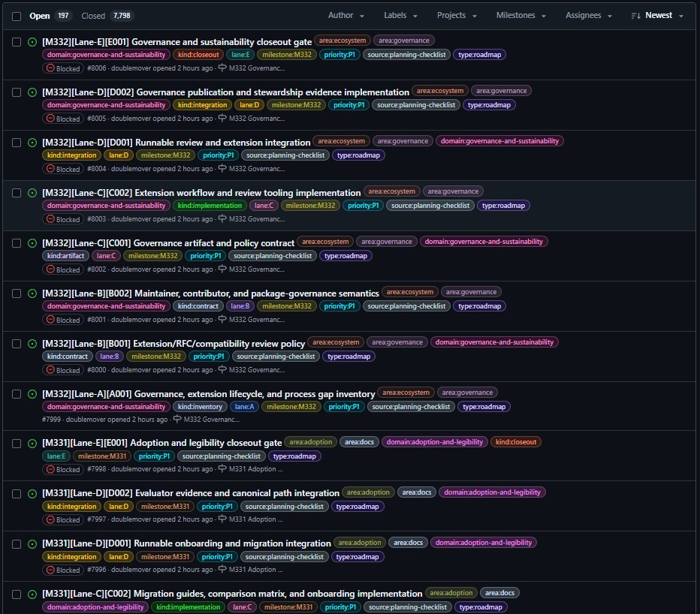Viewport: 700px width, 614px height.
Task: Click type:roadmap label on issue #8003
Action: coord(503,205)
